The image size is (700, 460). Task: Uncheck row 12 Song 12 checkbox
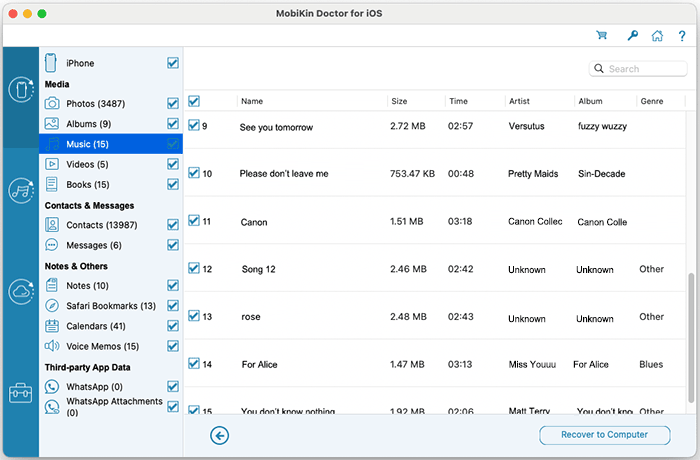pyautogui.click(x=194, y=268)
